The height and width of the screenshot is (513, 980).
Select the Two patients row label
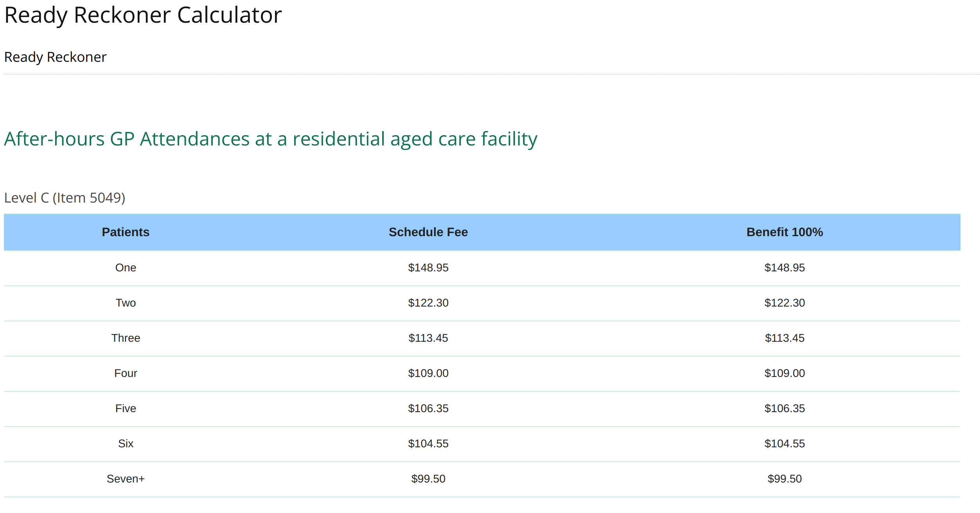click(126, 303)
